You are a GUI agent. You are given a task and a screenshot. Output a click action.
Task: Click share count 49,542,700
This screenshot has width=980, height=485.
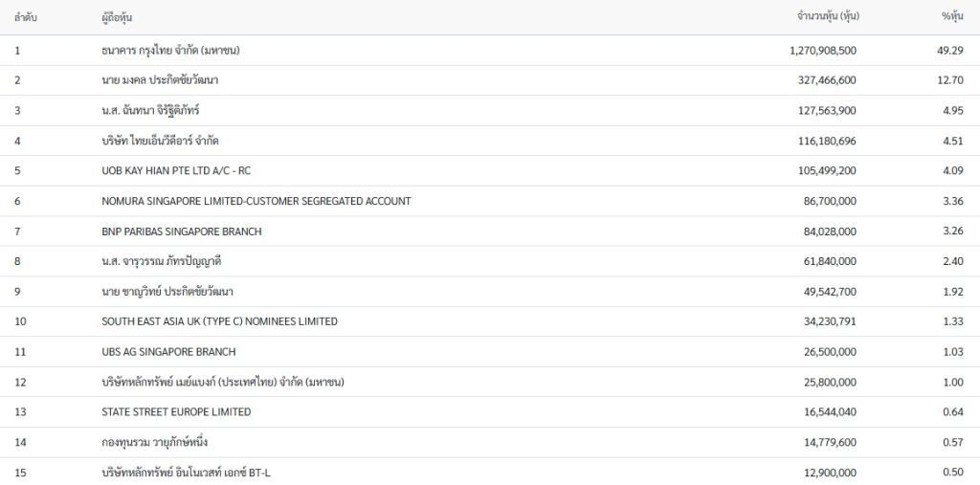pos(830,292)
